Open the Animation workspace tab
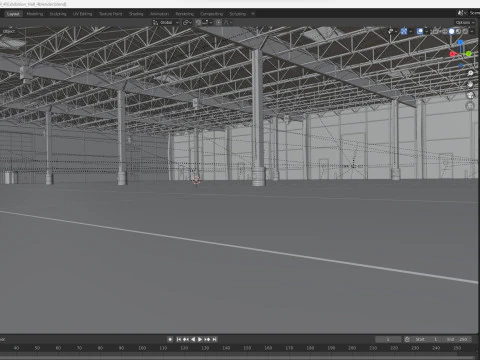480x360 pixels. tap(159, 14)
